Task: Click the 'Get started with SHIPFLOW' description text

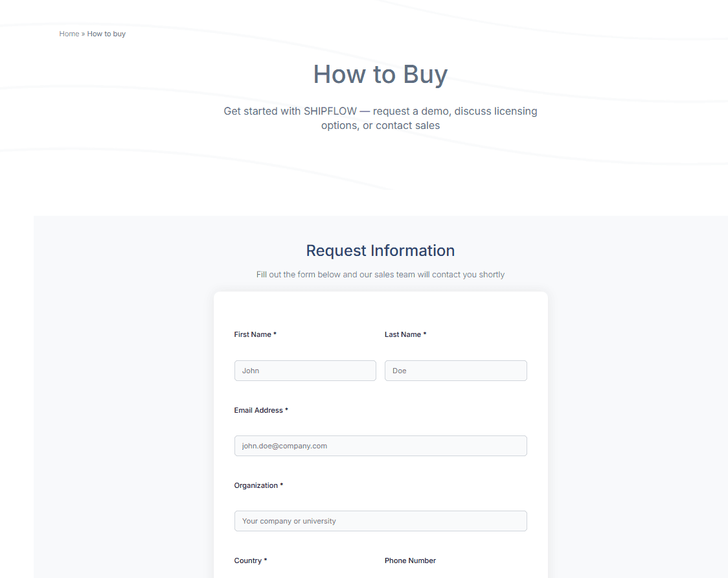Action: [380, 119]
